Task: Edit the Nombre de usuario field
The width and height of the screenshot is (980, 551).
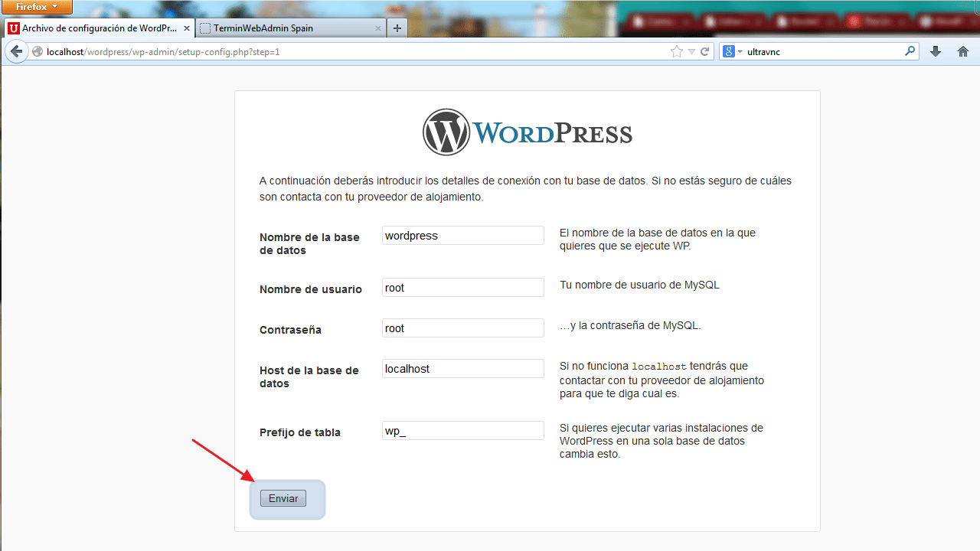Action: click(x=463, y=288)
